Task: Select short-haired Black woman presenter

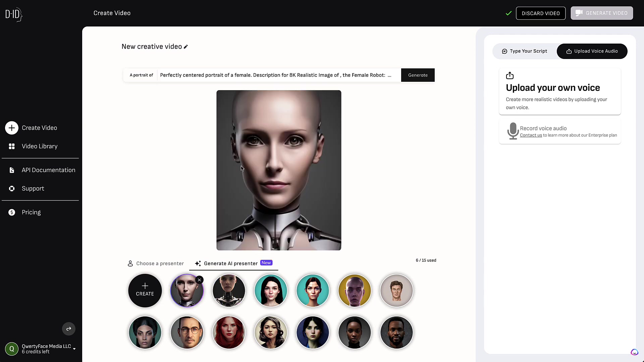Action: [x=355, y=333]
